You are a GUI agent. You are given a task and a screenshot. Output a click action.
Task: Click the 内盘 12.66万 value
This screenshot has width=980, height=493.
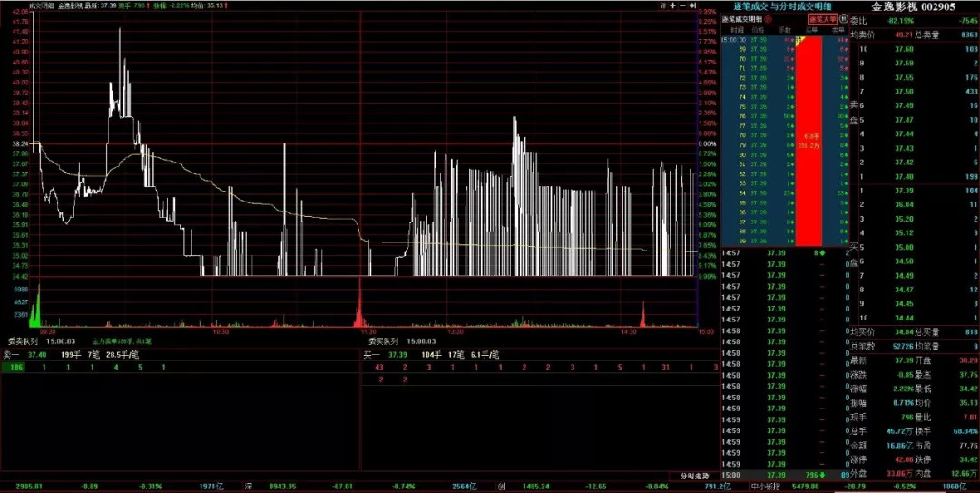point(965,474)
